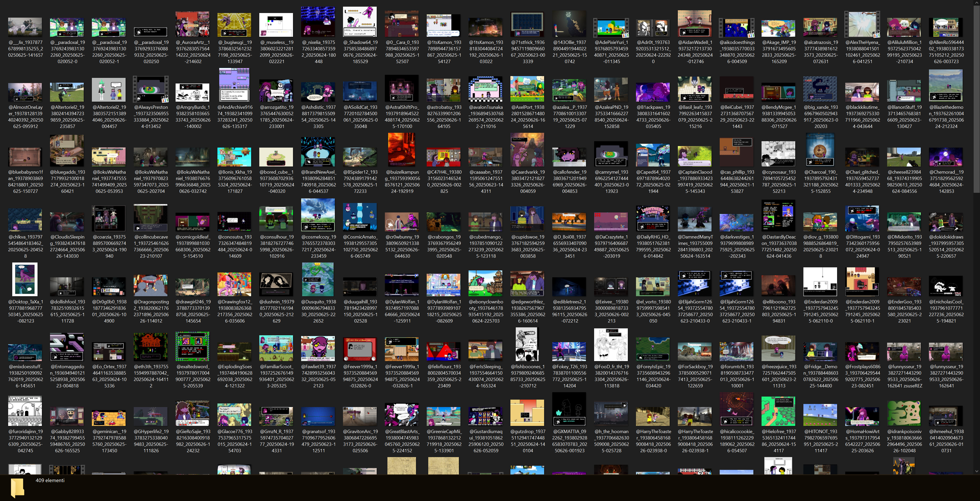Screen dimensions: 980x501
Task: Click file name starting with @0_Cara_0_193
Action: click(402, 52)
